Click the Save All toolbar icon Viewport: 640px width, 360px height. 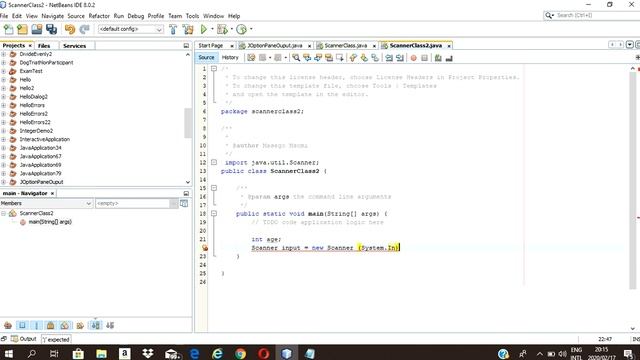tap(51, 29)
